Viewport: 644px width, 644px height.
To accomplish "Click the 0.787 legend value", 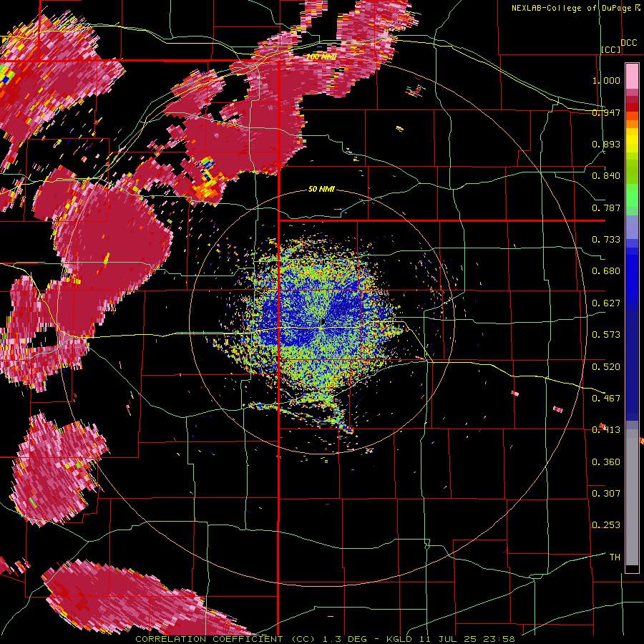I will (x=606, y=208).
